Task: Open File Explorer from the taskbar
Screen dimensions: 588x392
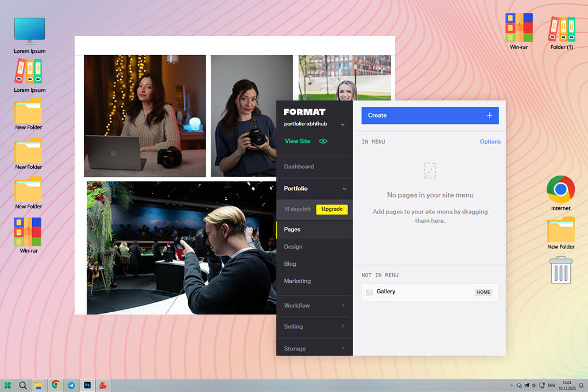Action: (38, 386)
